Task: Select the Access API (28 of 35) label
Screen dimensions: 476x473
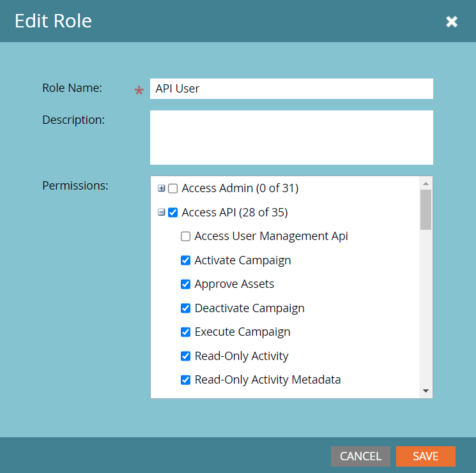Action: click(x=234, y=213)
